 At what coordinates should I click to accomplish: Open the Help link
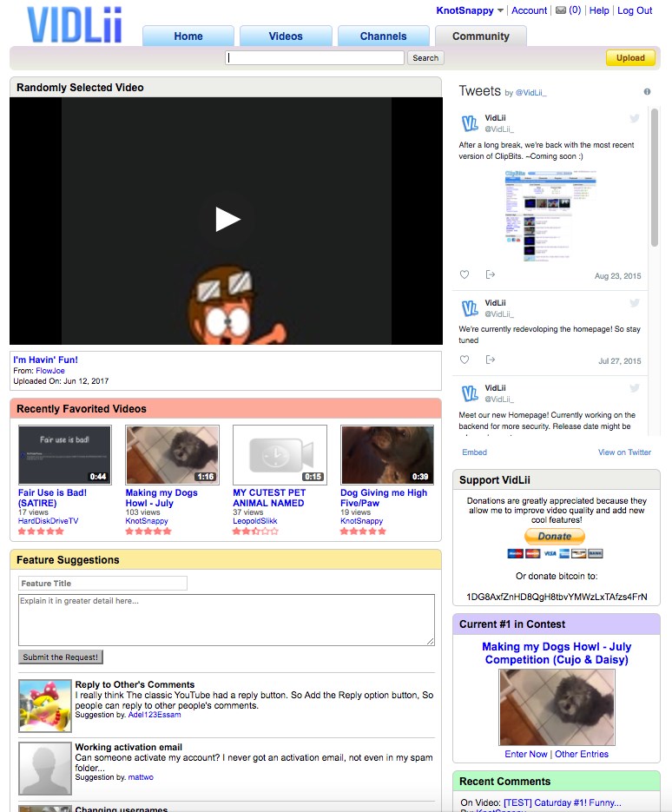coord(599,10)
